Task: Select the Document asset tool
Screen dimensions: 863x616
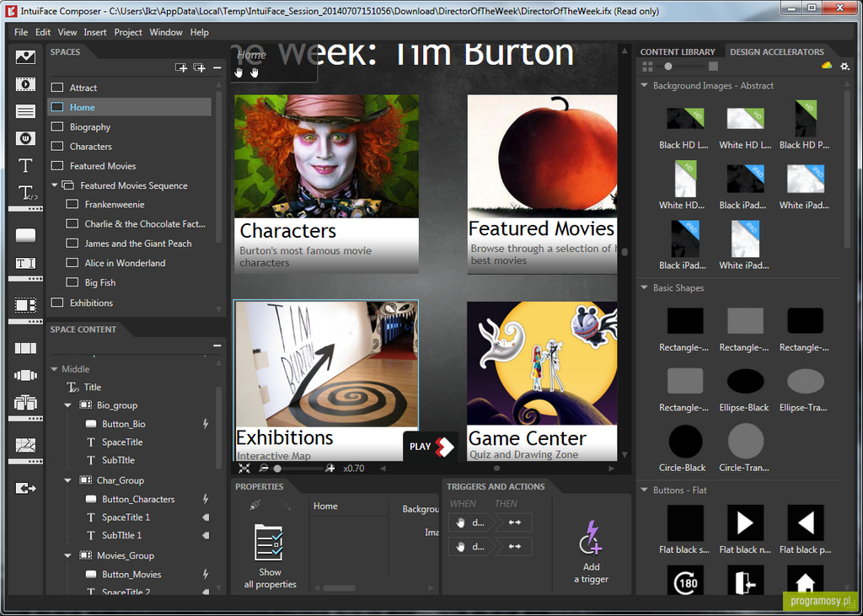Action: click(x=25, y=111)
